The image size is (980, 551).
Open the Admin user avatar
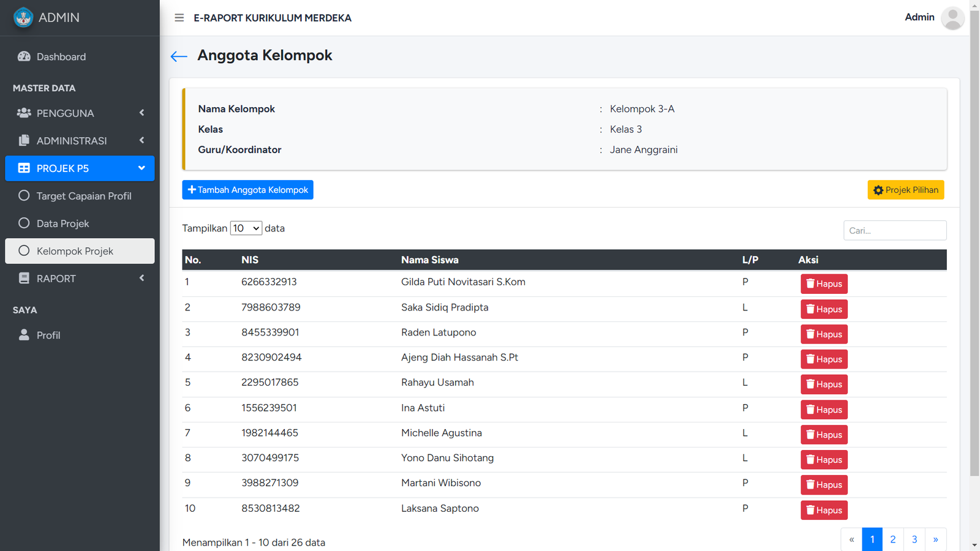click(x=952, y=18)
